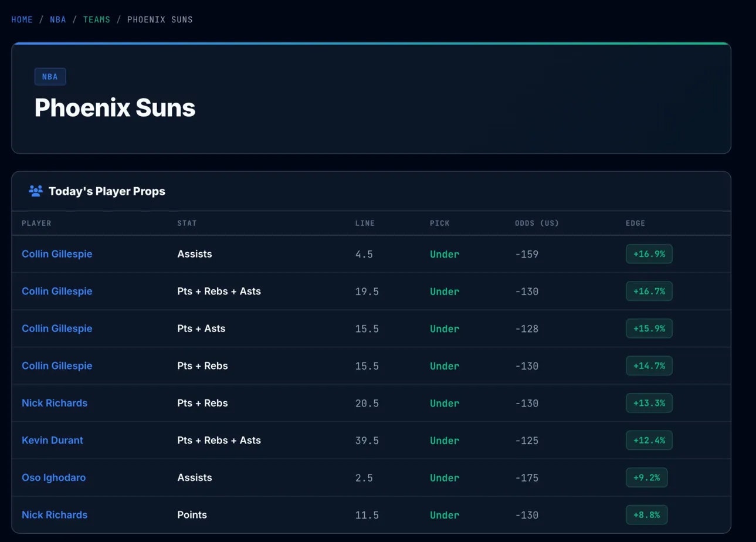The height and width of the screenshot is (542, 756).
Task: Click the +9.2% edge badge
Action: [646, 477]
